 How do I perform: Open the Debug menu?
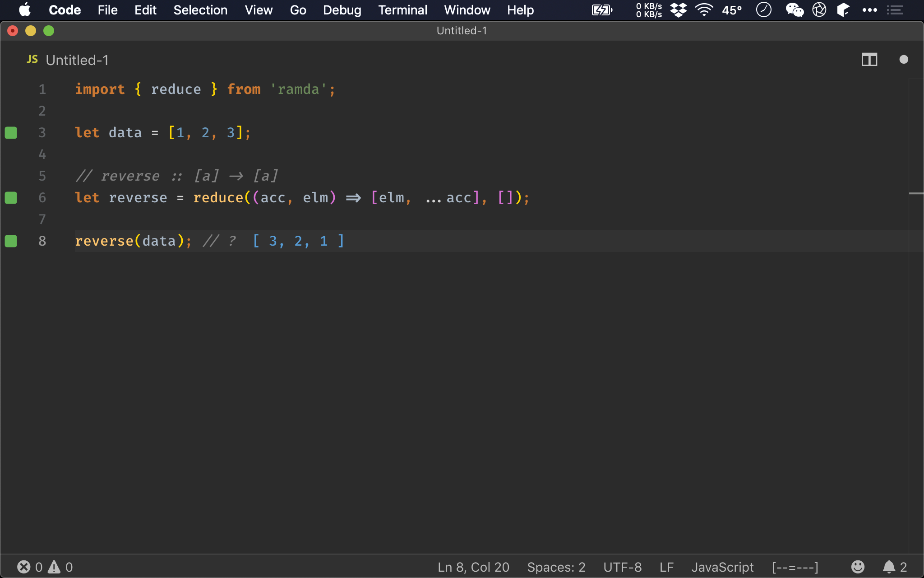tap(342, 10)
